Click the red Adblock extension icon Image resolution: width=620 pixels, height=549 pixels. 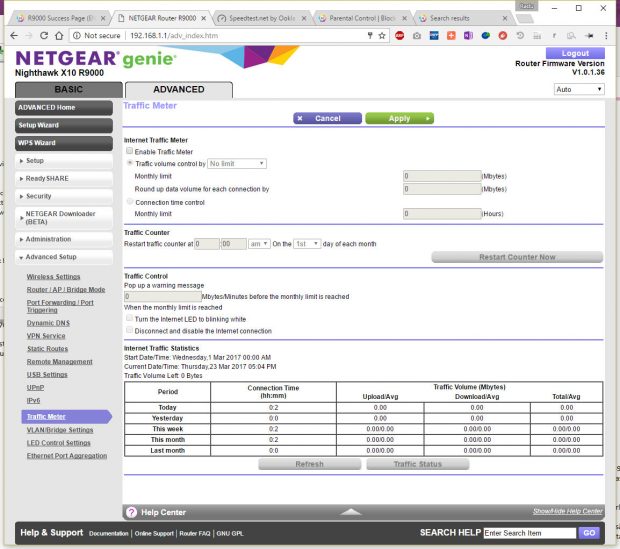pyautogui.click(x=400, y=35)
